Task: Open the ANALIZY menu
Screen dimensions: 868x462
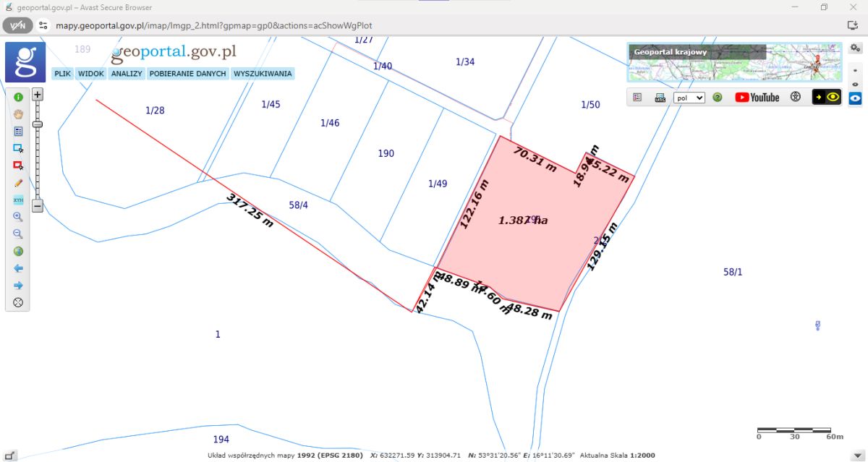Action: tap(127, 74)
